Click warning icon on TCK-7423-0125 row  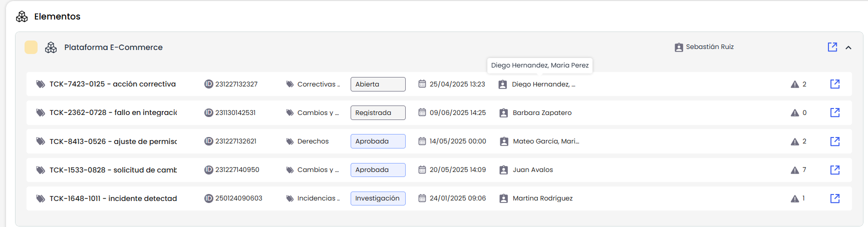795,84
